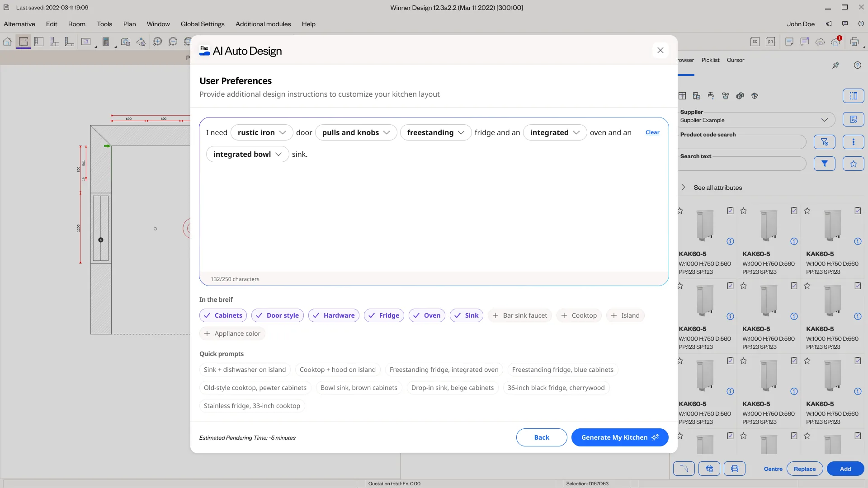Select the plant decoration category icon
868x488 pixels.
726,96
